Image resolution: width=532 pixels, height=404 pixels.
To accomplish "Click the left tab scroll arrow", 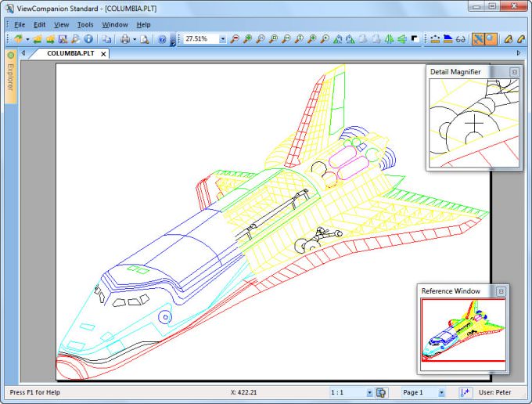I will tap(23, 53).
